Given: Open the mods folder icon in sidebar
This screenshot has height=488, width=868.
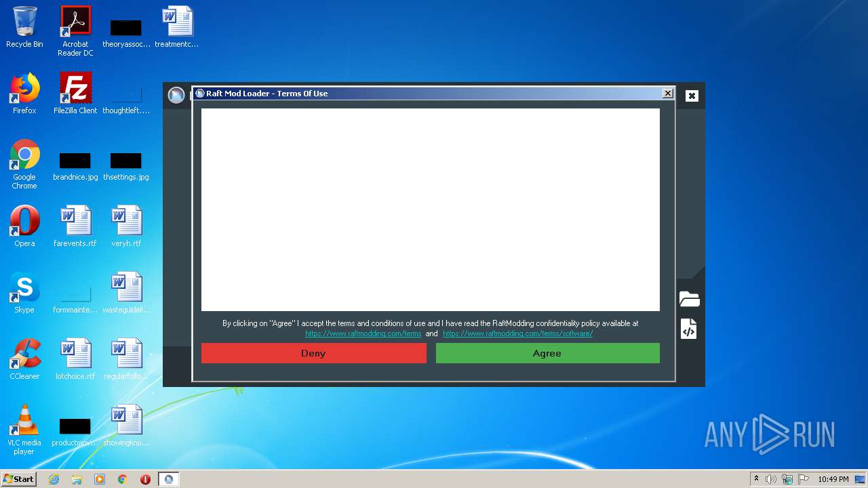Looking at the screenshot, I should (689, 299).
